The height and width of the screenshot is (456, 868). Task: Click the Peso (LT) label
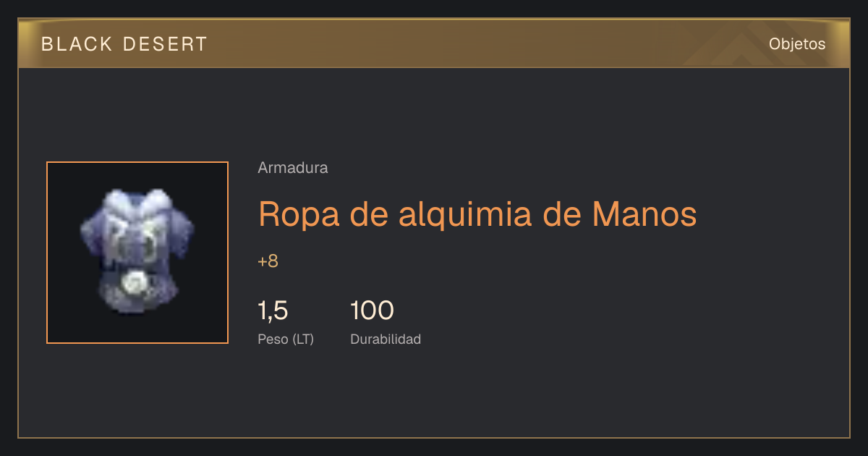[x=286, y=339]
